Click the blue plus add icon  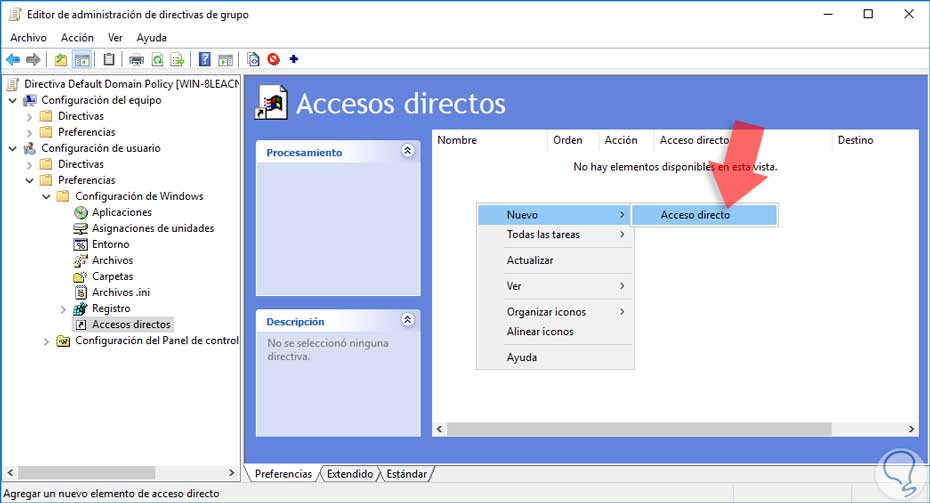(294, 59)
